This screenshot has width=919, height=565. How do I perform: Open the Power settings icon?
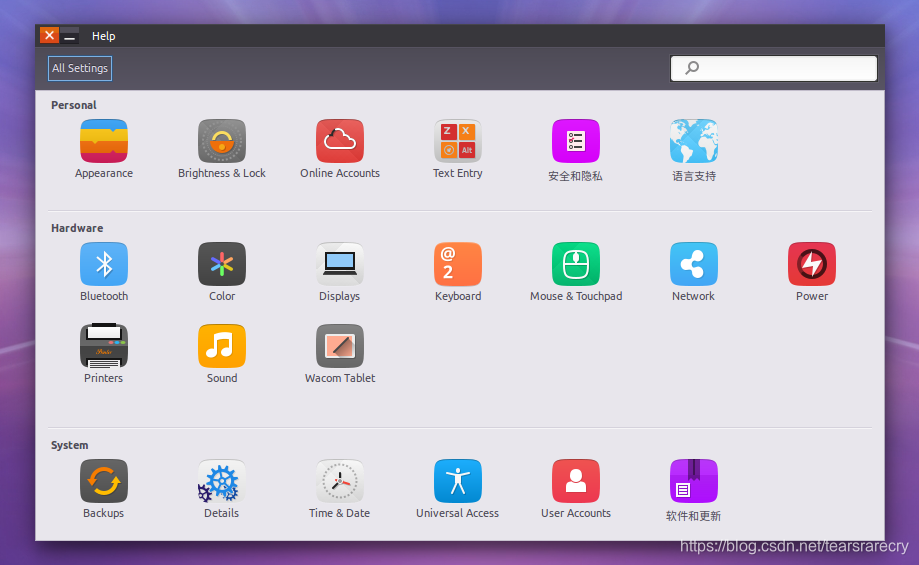(x=812, y=264)
